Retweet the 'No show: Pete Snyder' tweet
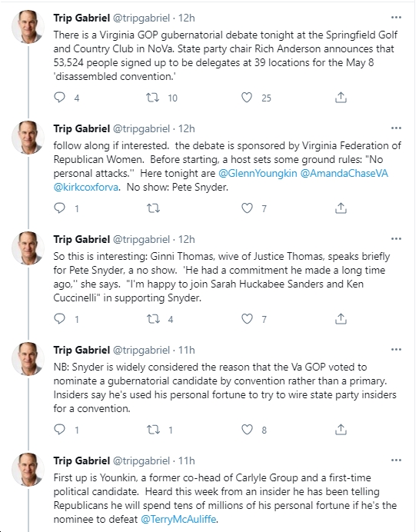Image resolution: width=419 pixels, height=532 pixels. pos(153,208)
